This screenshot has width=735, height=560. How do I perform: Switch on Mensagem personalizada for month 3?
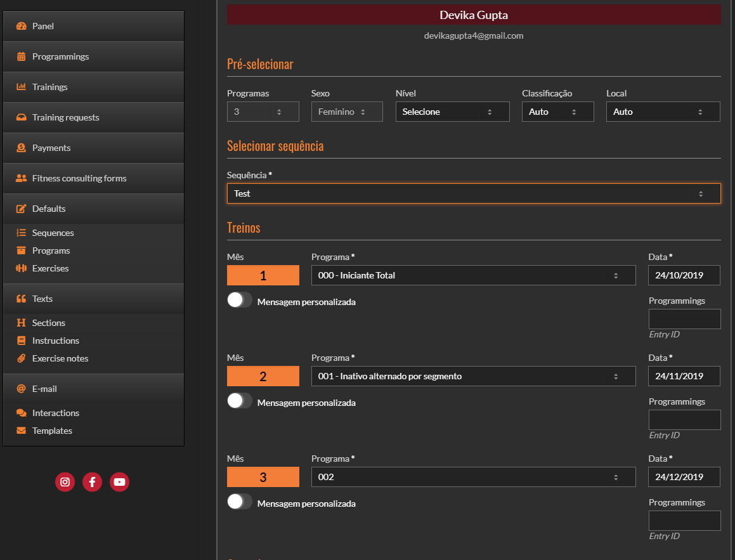[240, 502]
